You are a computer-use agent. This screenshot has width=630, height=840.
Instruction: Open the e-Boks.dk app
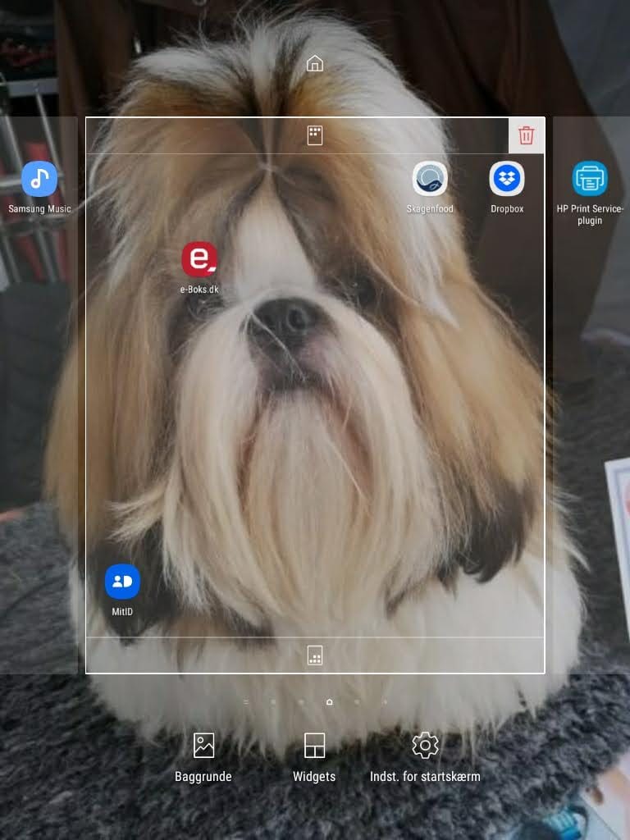tap(199, 259)
